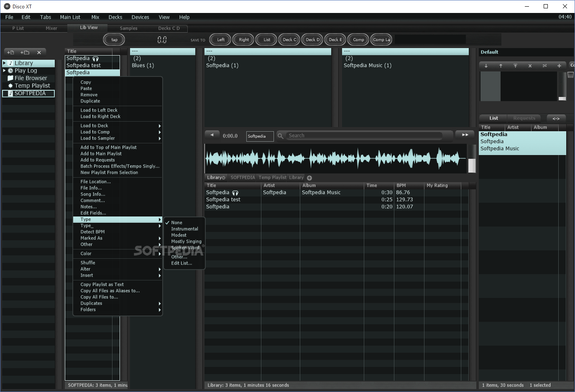Click the Comp La save button
The image size is (575, 392).
pyautogui.click(x=381, y=40)
